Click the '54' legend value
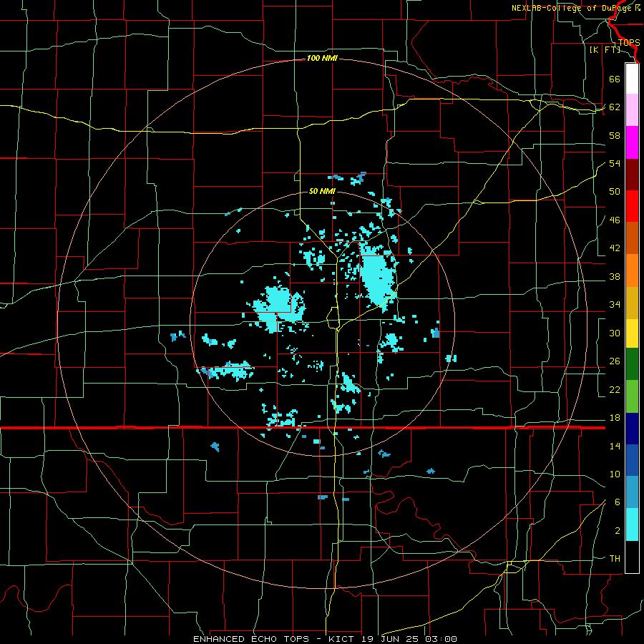 (x=615, y=163)
